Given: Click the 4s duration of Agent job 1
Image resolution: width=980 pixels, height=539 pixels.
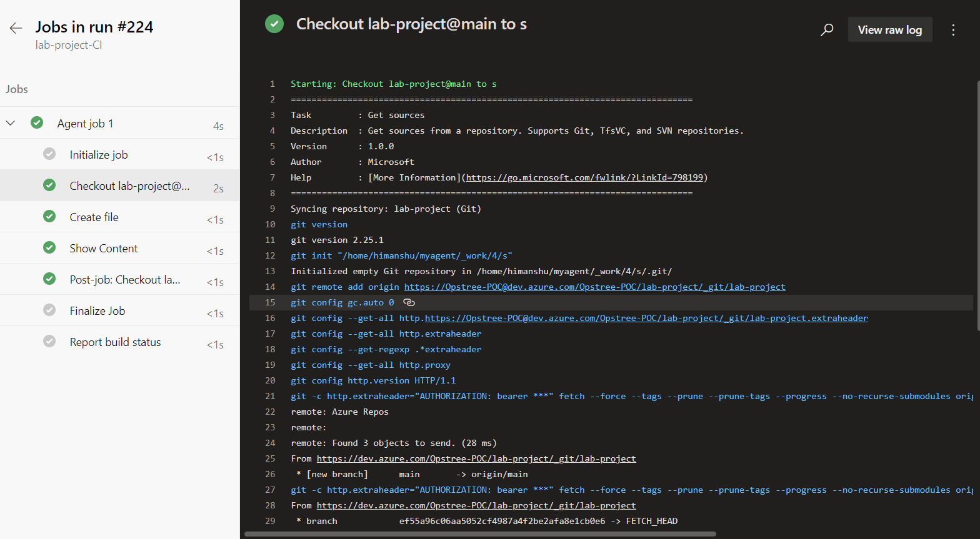Looking at the screenshot, I should pos(218,126).
